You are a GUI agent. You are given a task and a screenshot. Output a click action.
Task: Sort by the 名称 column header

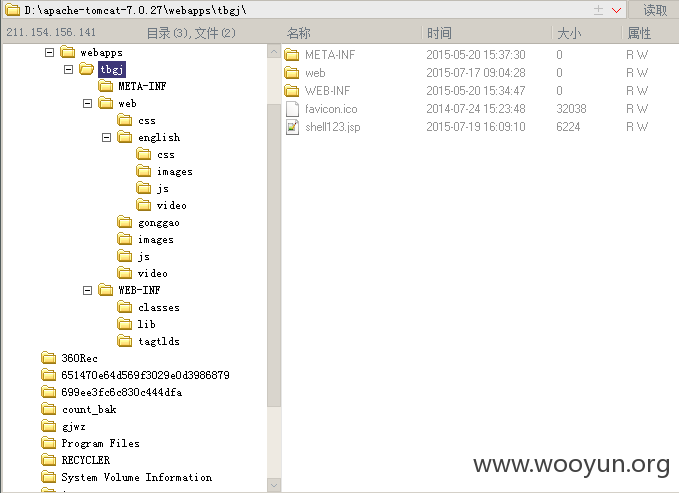(298, 33)
